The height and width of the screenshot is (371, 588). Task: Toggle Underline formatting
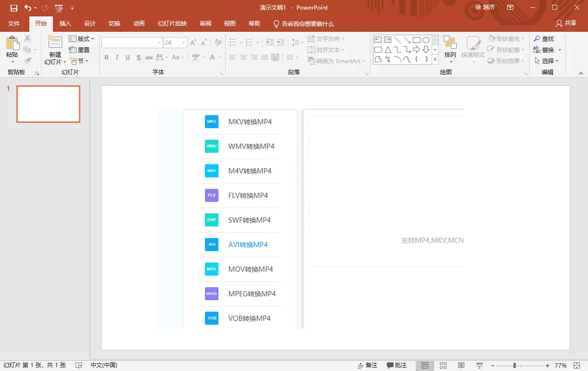tap(128, 57)
